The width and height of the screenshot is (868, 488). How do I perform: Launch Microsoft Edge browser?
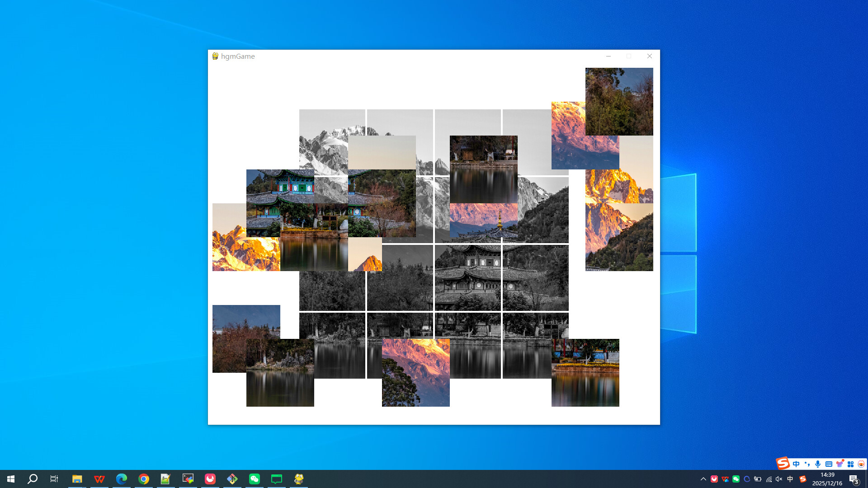pyautogui.click(x=121, y=479)
